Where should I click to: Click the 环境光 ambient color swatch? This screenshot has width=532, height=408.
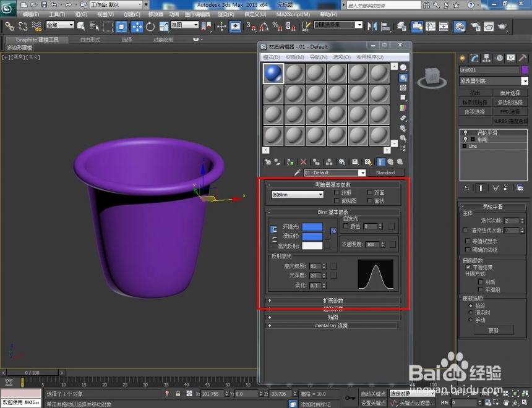312,227
